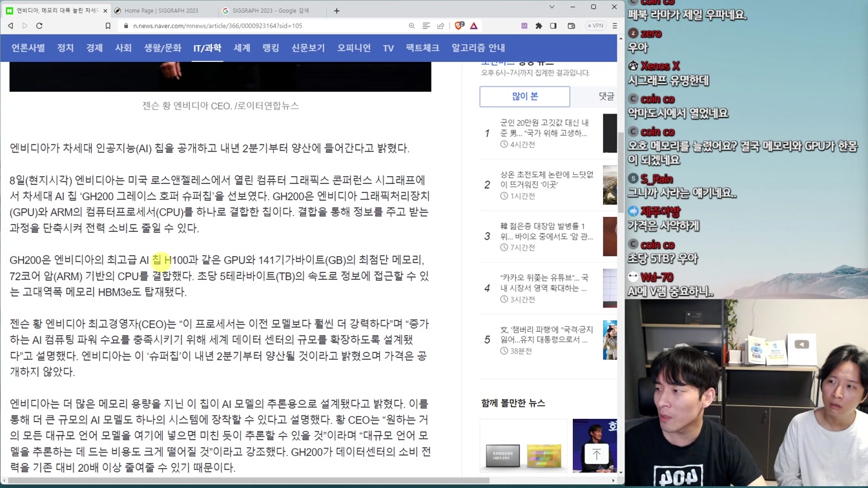Open the 사회 news section

click(x=123, y=48)
